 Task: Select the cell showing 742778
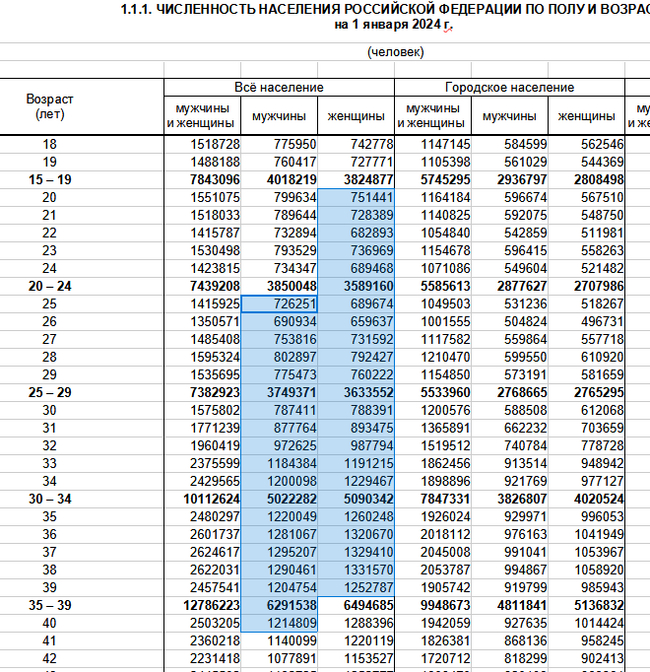[x=356, y=144]
